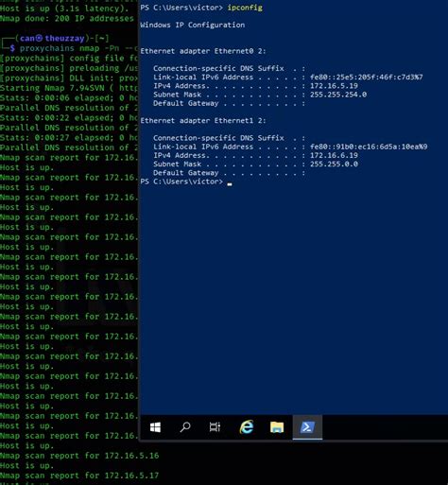
Task: Open Task View from taskbar
Action: tap(215, 427)
